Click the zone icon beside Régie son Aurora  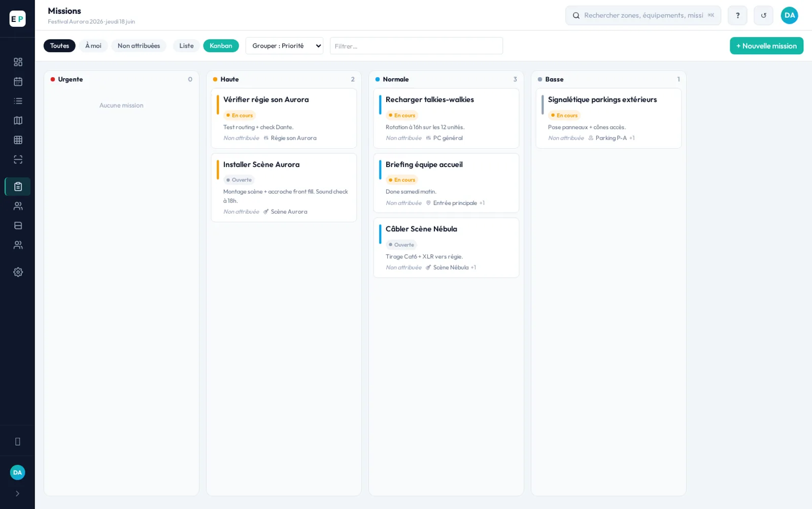point(266,138)
